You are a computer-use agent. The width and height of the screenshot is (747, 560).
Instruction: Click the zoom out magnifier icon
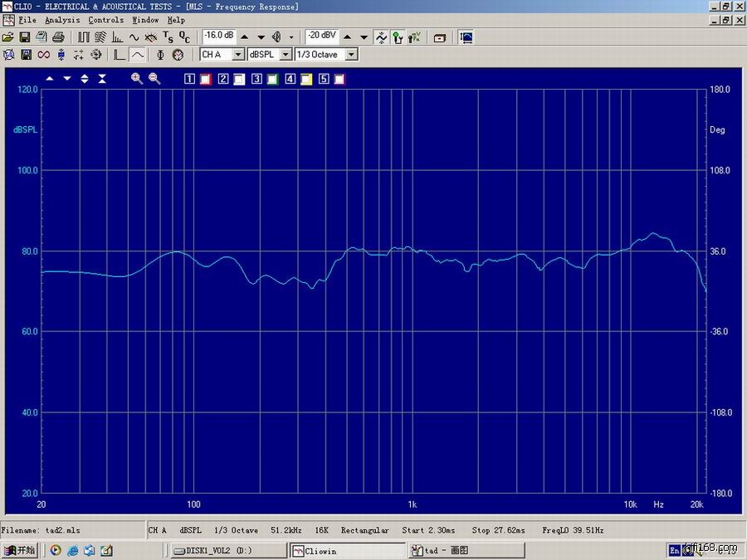[154, 79]
